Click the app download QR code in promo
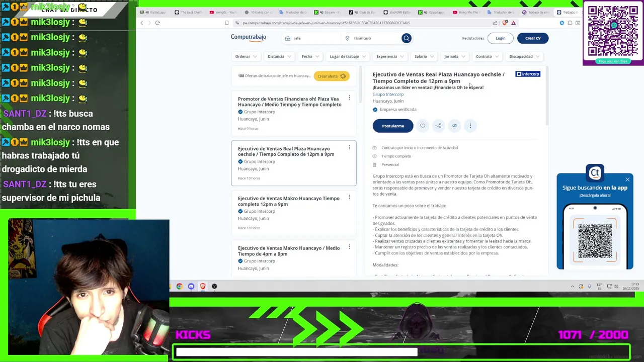This screenshot has width=644, height=362. coord(595,241)
